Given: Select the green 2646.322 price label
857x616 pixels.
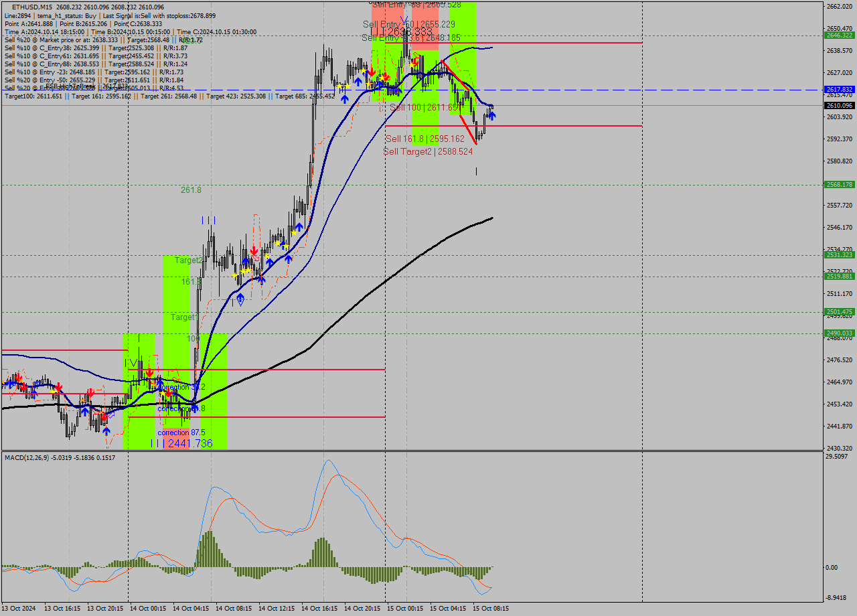Looking at the screenshot, I should pos(839,35).
